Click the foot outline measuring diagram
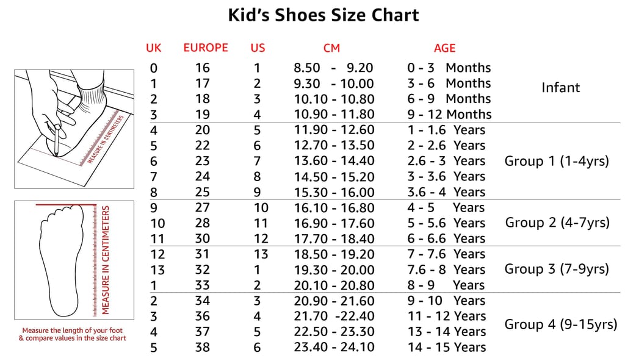 point(61,259)
